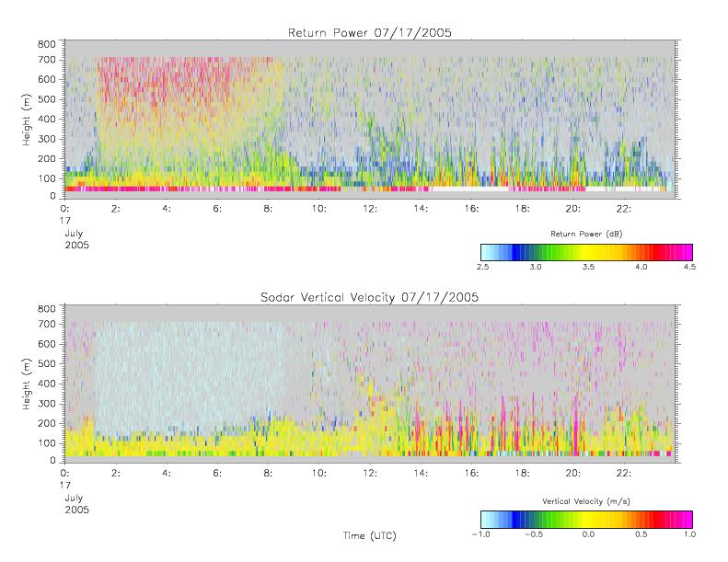Click "Height (m)" label on Return Power plot
This screenshot has width=728, height=562.
(x=26, y=120)
